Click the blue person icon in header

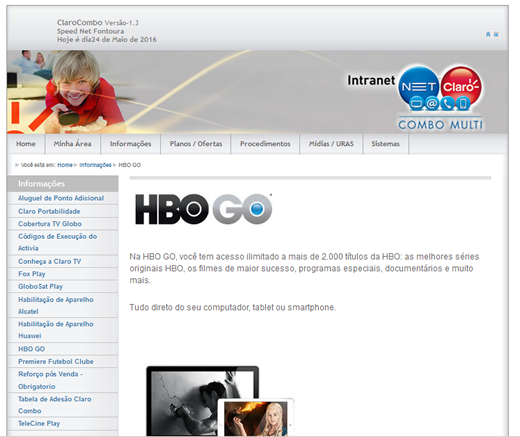coord(488,34)
